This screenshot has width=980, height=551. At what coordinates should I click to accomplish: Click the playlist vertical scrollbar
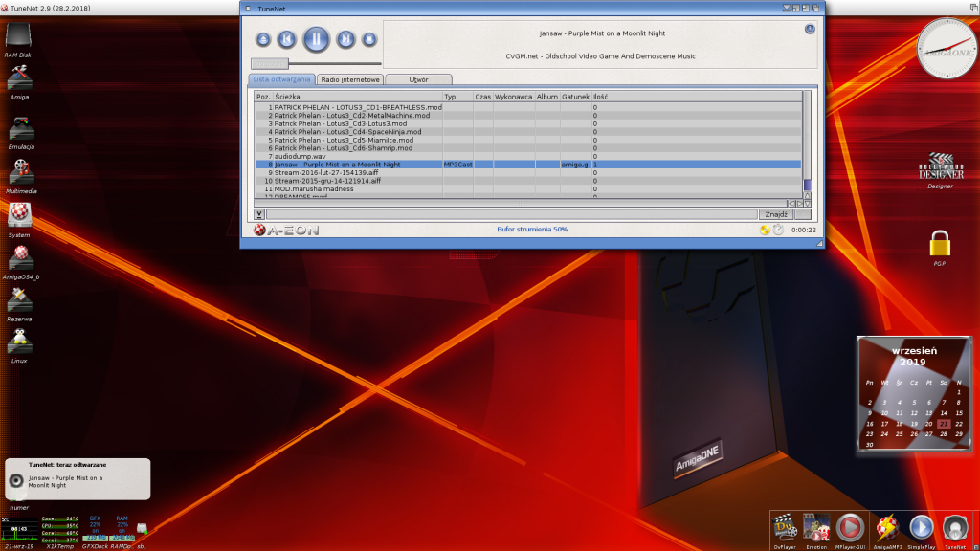pos(807,141)
